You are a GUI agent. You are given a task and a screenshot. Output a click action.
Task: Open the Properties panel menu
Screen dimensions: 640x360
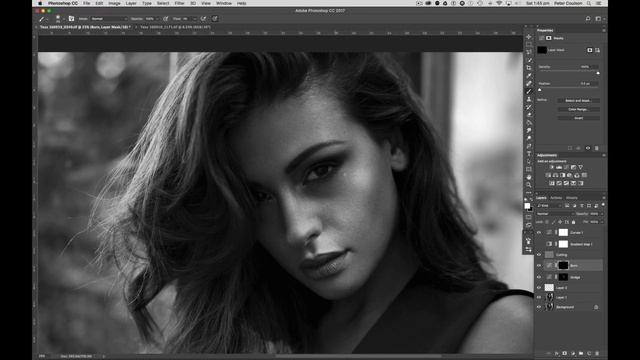(x=604, y=30)
